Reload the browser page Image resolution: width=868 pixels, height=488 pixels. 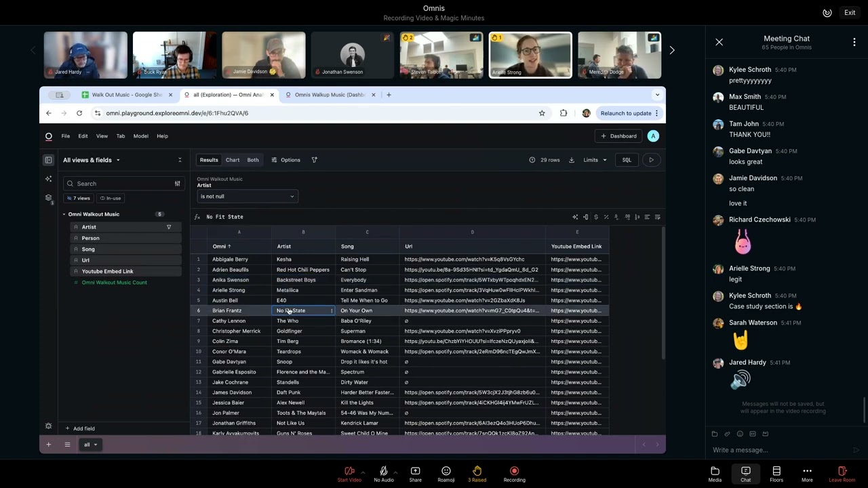[79, 113]
